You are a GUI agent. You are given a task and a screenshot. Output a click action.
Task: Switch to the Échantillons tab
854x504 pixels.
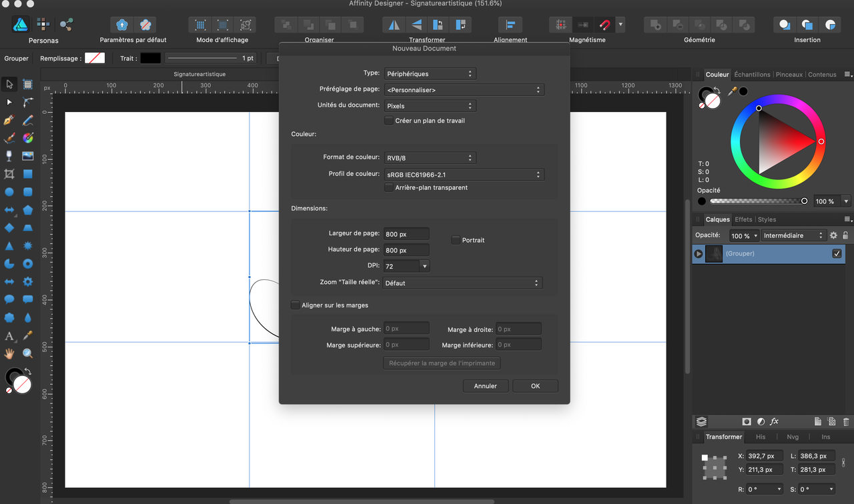pyautogui.click(x=752, y=75)
